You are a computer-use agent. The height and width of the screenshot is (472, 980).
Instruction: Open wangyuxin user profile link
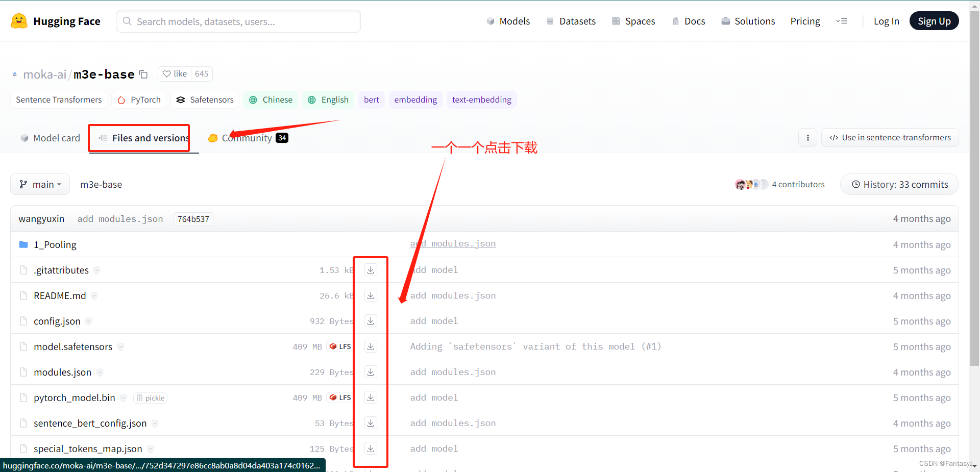(41, 219)
